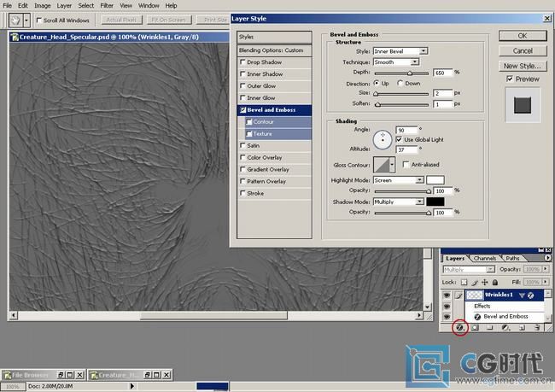The image size is (555, 392).
Task: Click the minimized File Browser window icon
Action: coord(7,375)
